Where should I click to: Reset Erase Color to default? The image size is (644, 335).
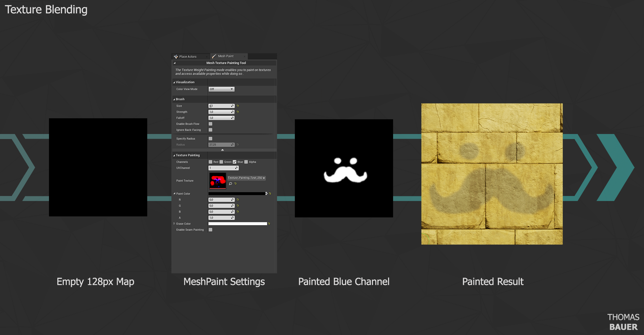point(269,224)
